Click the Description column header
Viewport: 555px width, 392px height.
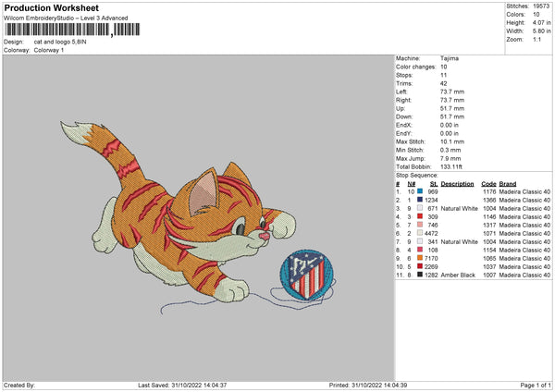coord(457,184)
